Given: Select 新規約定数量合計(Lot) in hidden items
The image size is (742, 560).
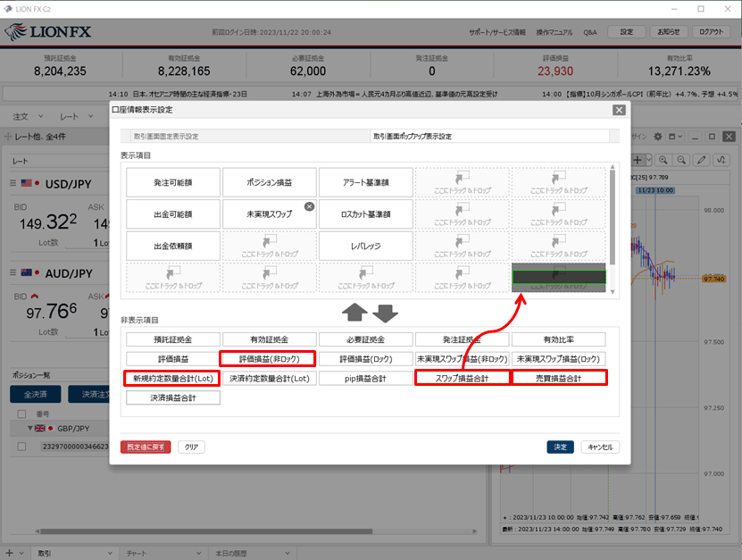Looking at the screenshot, I should (172, 378).
